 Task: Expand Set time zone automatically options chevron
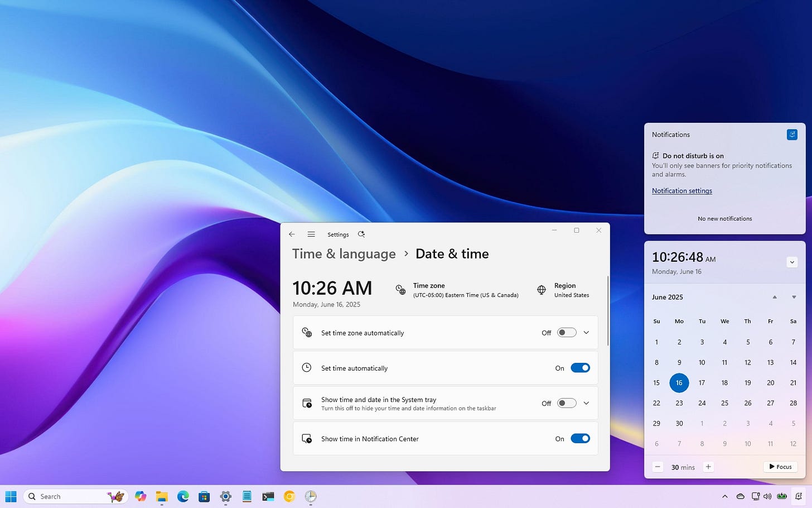[586, 333]
